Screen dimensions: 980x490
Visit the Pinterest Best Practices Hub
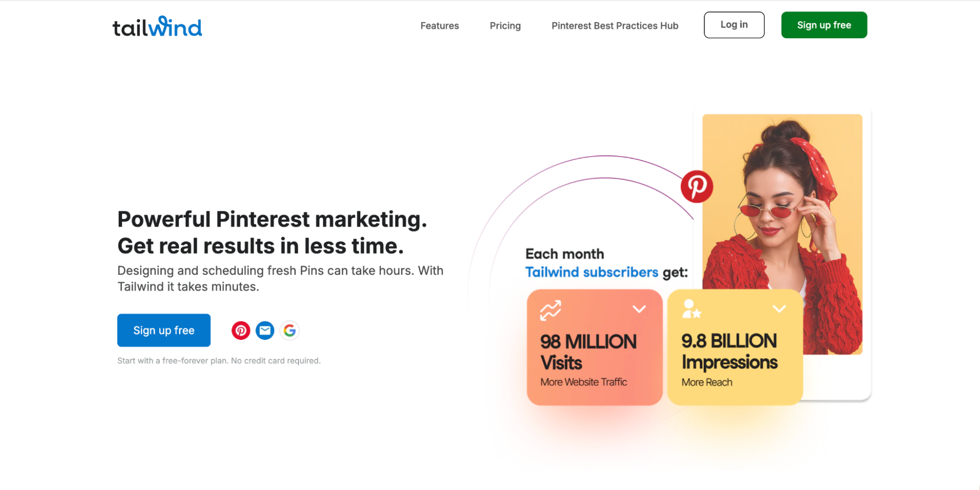(614, 26)
